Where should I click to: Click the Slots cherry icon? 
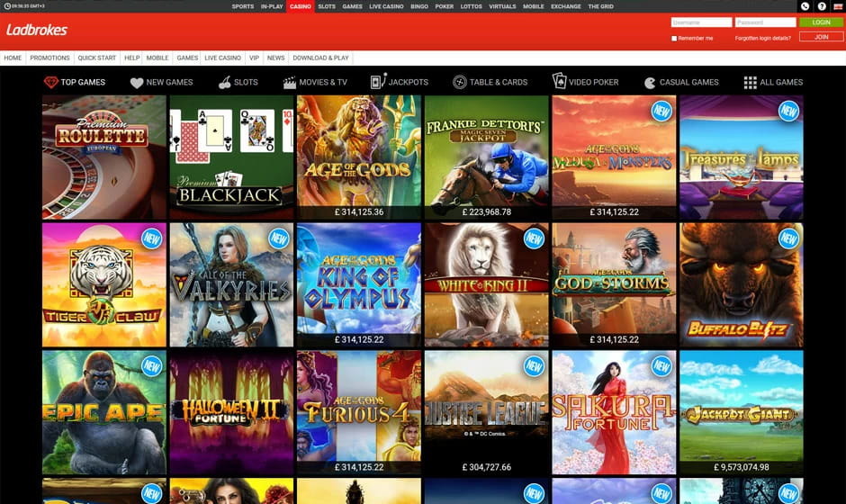(x=224, y=82)
